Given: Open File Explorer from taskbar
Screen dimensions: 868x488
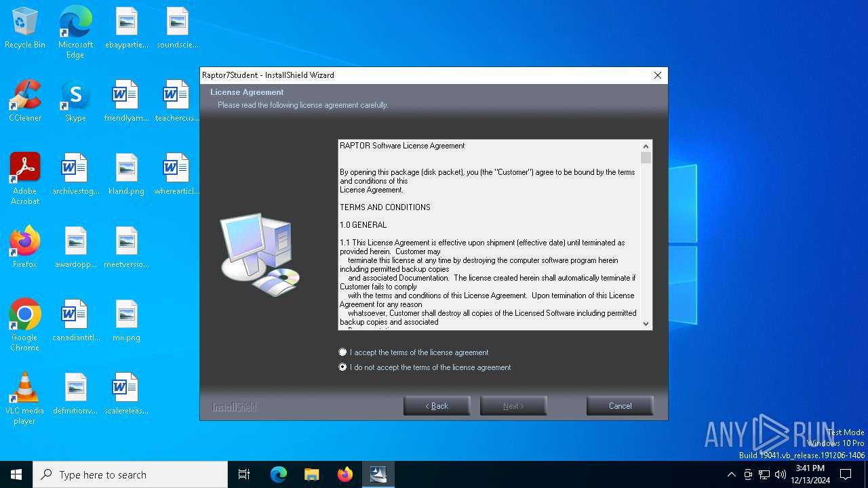Looking at the screenshot, I should (x=311, y=474).
